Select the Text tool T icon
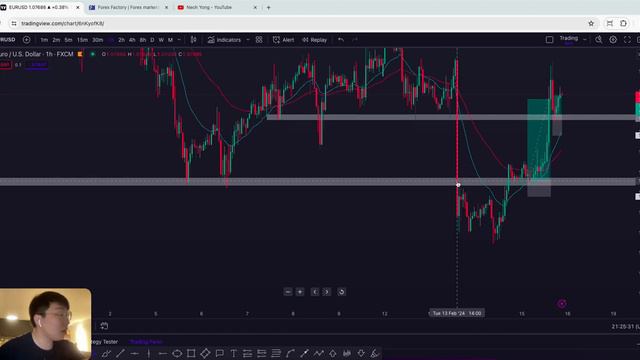 233,353
